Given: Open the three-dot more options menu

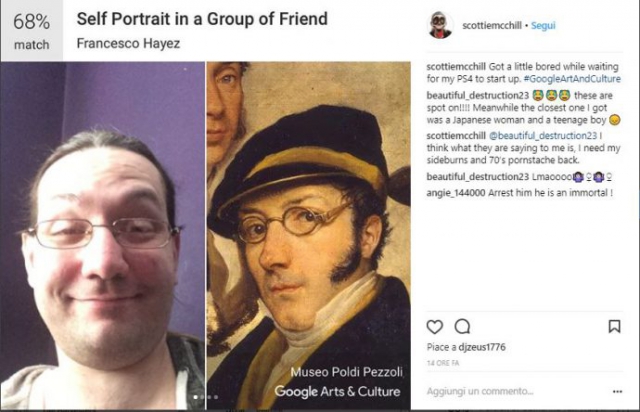Looking at the screenshot, I should pyautogui.click(x=618, y=392).
